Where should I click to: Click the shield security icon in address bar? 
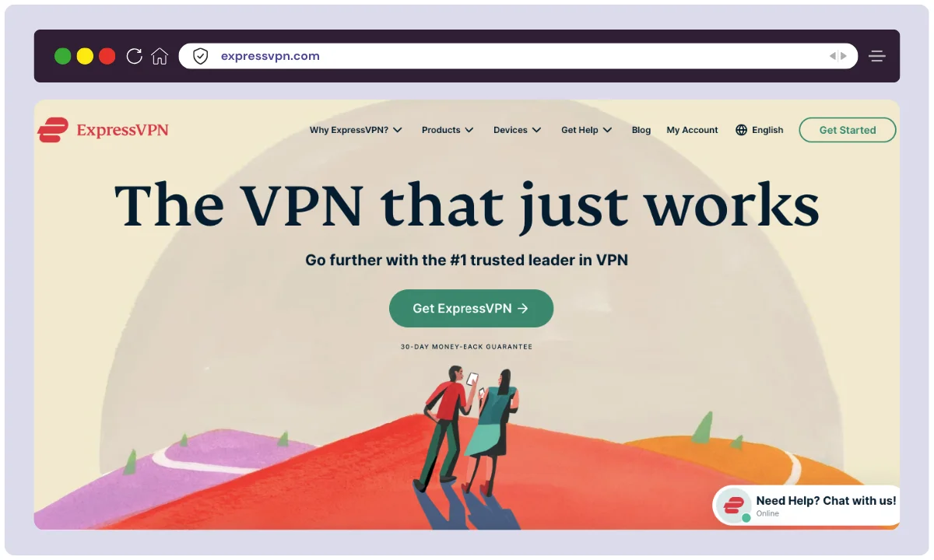[x=201, y=56]
